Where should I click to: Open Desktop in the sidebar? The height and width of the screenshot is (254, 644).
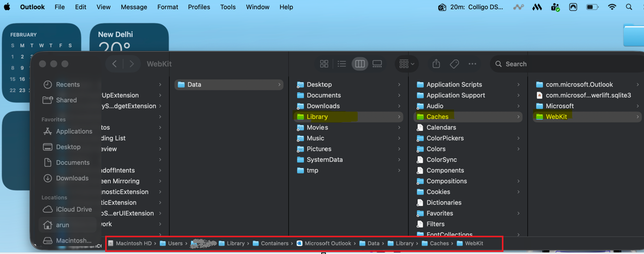point(68,147)
